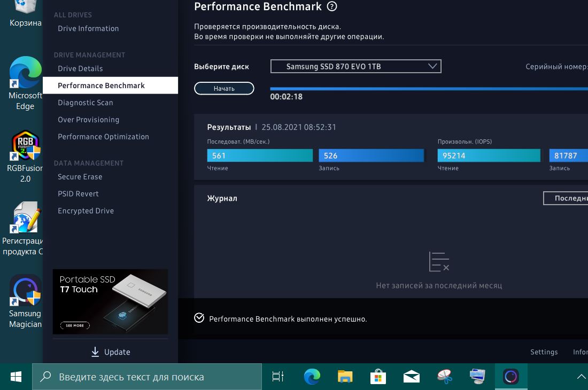This screenshot has height=390, width=588.
Task: Open the product registration desktop shortcut
Action: (x=23, y=229)
